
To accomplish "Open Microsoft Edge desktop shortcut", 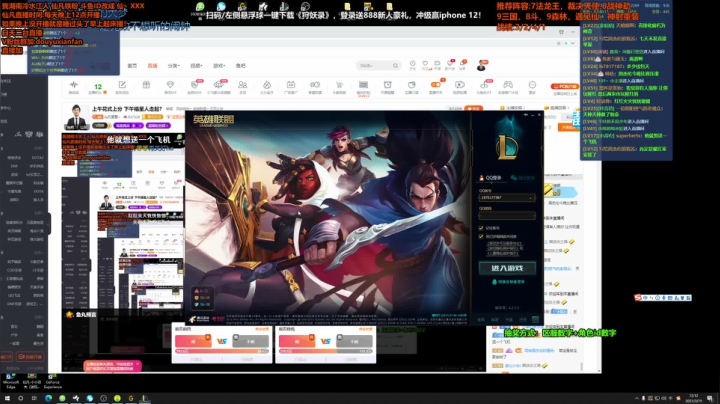I will [11, 381].
